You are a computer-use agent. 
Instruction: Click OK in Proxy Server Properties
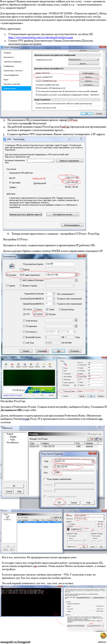point(59,502)
